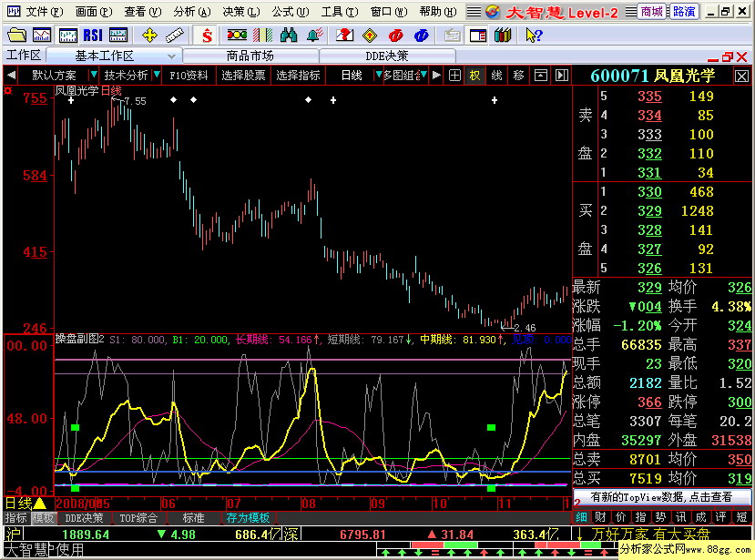Toggle the 讯 news tab in quote panel
This screenshot has width=755, height=560.
[681, 517]
